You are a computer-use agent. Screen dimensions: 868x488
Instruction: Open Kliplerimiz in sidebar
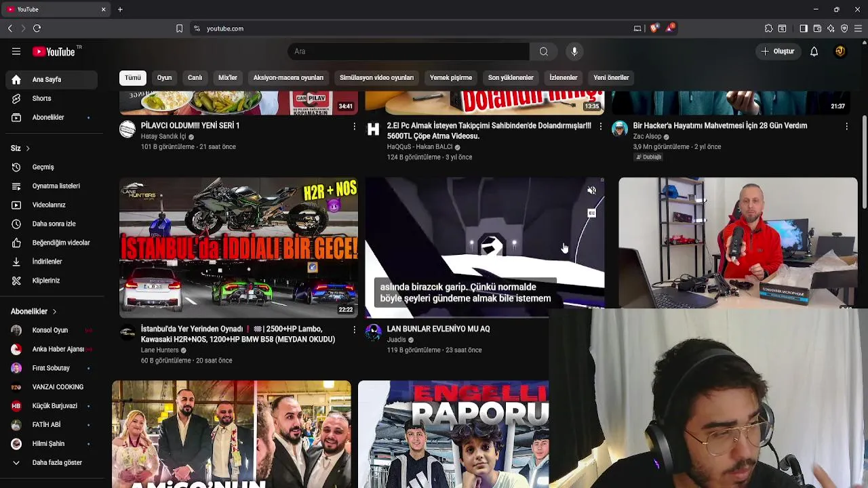click(x=51, y=281)
